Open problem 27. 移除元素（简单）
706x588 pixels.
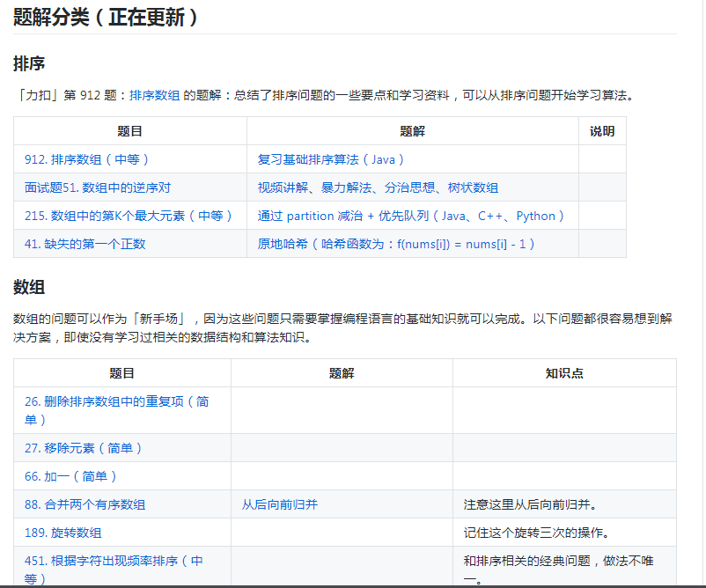coord(84,448)
